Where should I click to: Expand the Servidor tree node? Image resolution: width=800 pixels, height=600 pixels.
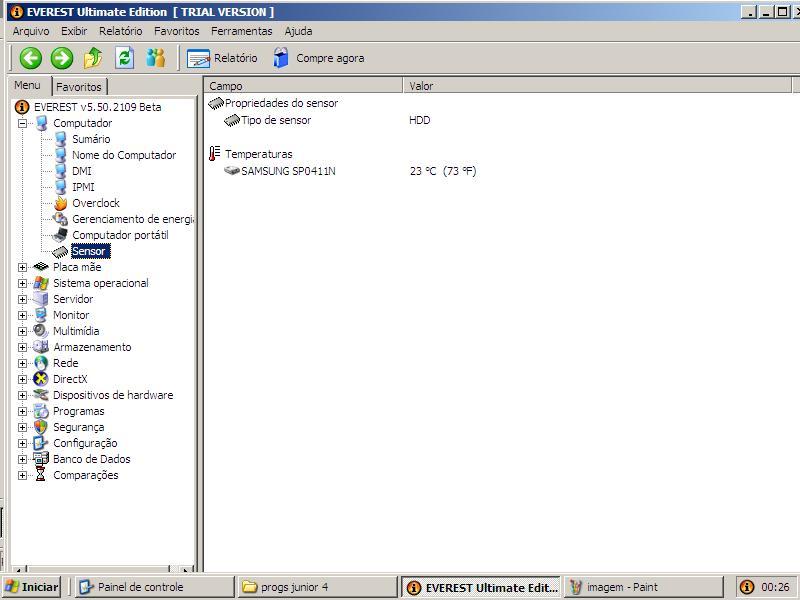(x=22, y=299)
